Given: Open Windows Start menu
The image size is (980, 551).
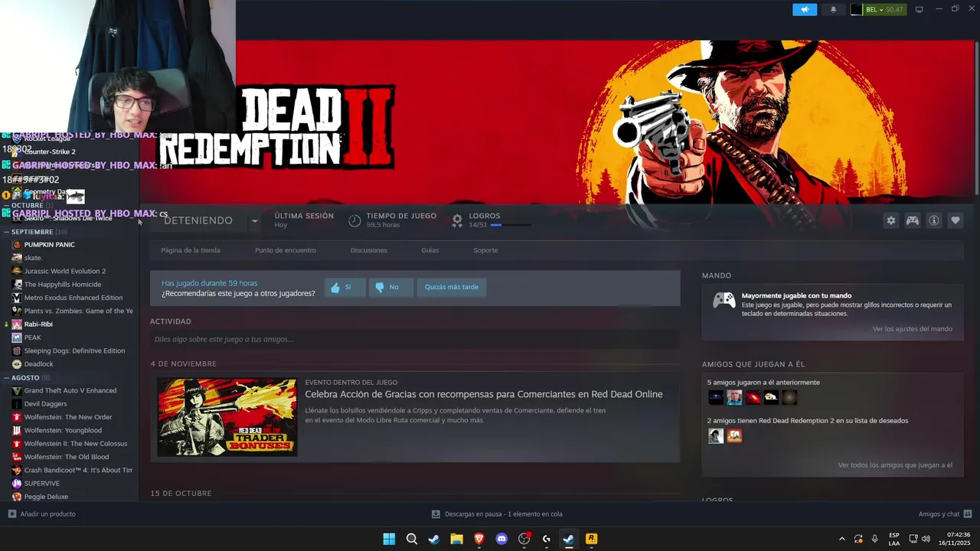Looking at the screenshot, I should (x=389, y=539).
